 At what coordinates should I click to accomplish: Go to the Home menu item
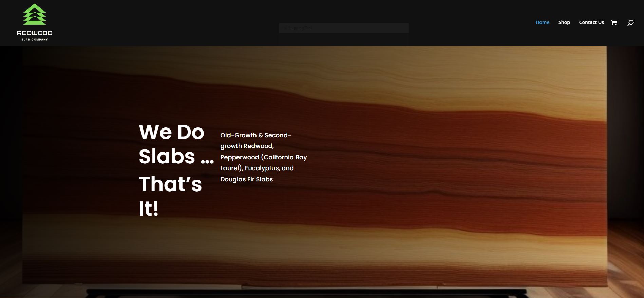(x=543, y=22)
